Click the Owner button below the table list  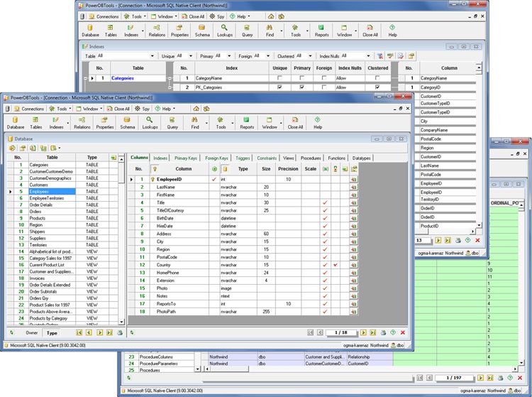(x=32, y=332)
